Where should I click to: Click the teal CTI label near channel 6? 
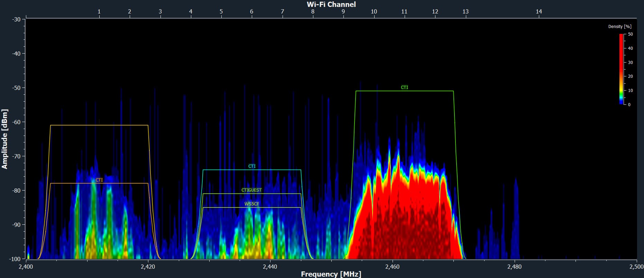point(252,166)
